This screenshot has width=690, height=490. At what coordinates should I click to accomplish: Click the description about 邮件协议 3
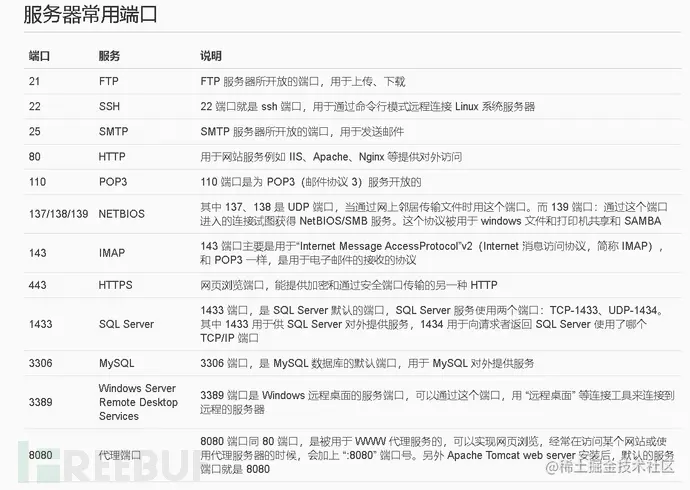point(311,182)
